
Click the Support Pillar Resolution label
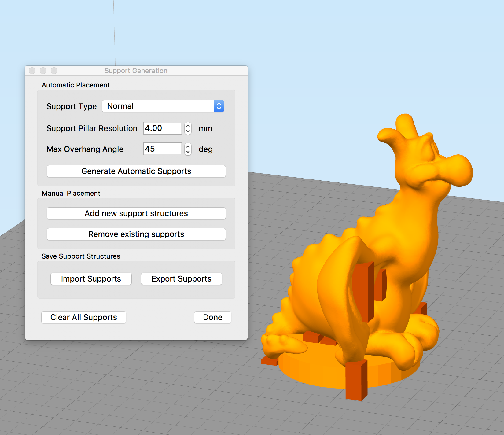click(92, 128)
